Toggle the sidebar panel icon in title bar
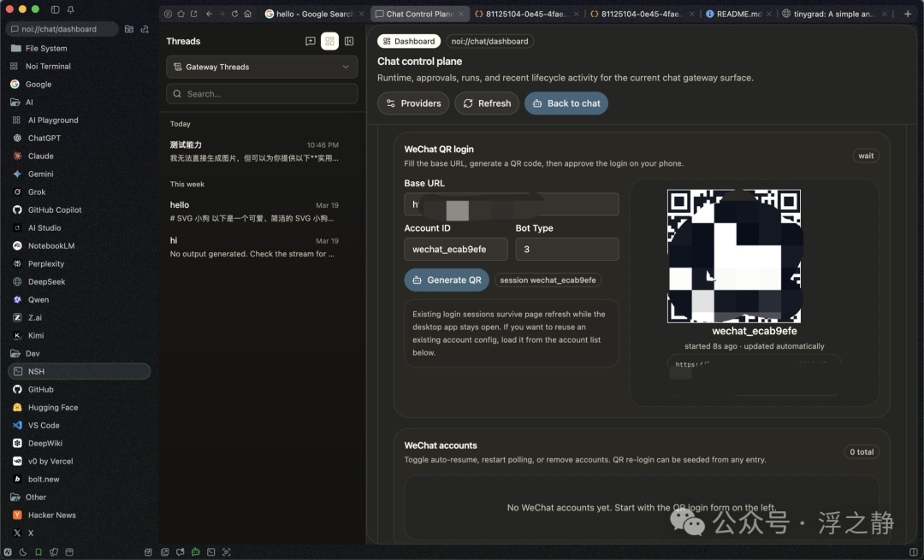 coord(55,9)
